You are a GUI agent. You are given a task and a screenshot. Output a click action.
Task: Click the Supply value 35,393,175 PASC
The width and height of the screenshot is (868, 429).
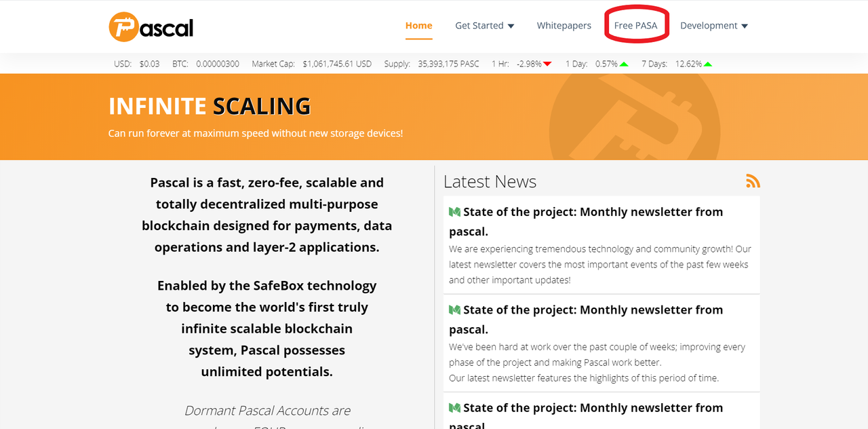coord(448,64)
